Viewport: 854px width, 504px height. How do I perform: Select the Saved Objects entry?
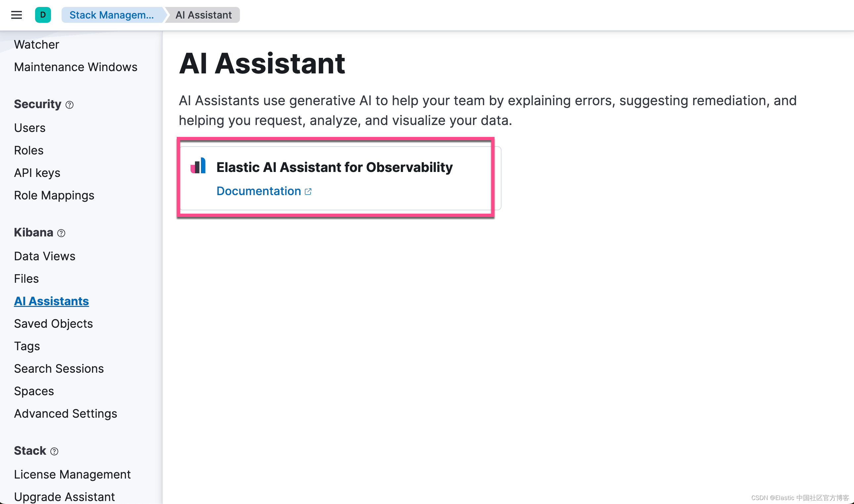tap(53, 324)
